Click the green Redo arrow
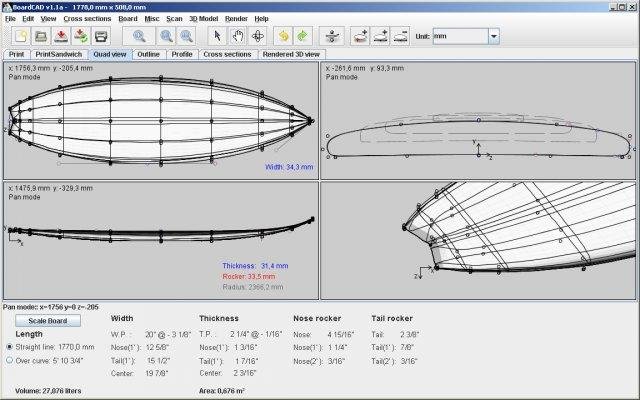This screenshot has height=400, width=640. pyautogui.click(x=303, y=36)
